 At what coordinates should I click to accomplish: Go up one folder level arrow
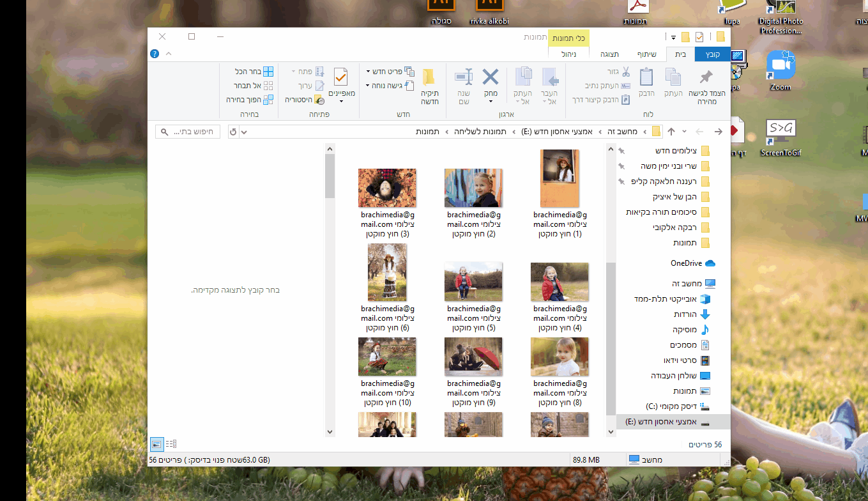click(671, 132)
